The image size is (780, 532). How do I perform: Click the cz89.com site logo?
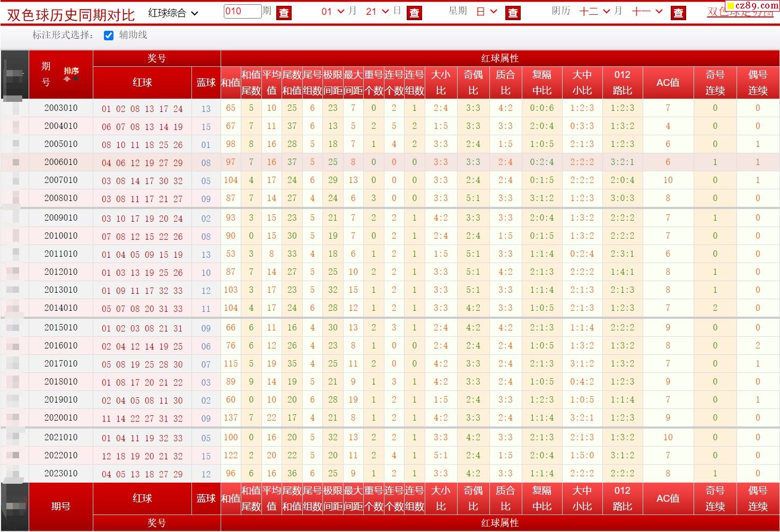coord(752,5)
